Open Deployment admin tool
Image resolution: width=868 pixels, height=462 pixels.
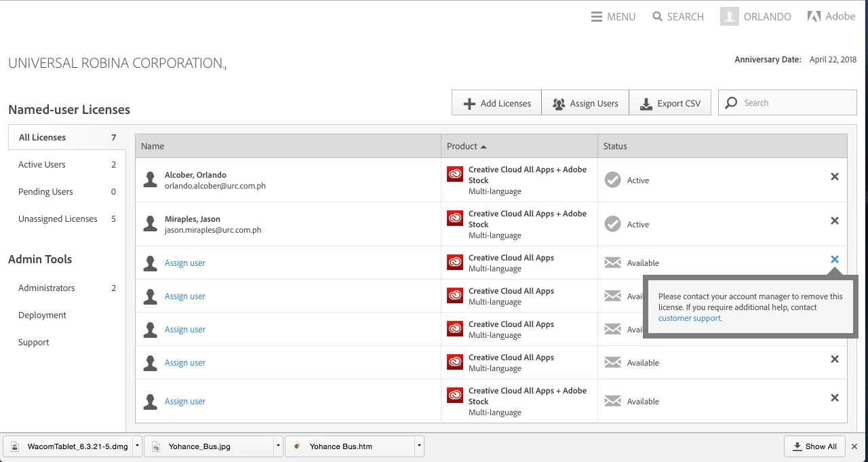42,315
